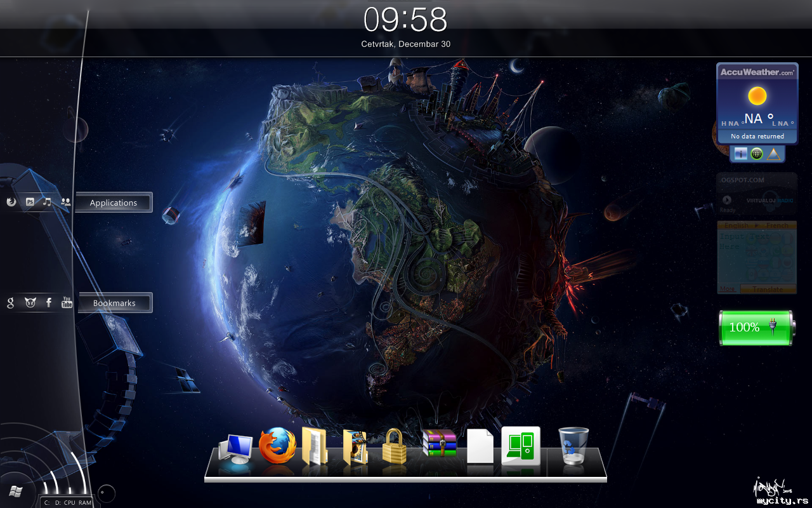Play the VirtualDJ Radio gadget
Screen dimensions: 812x508
tap(727, 200)
